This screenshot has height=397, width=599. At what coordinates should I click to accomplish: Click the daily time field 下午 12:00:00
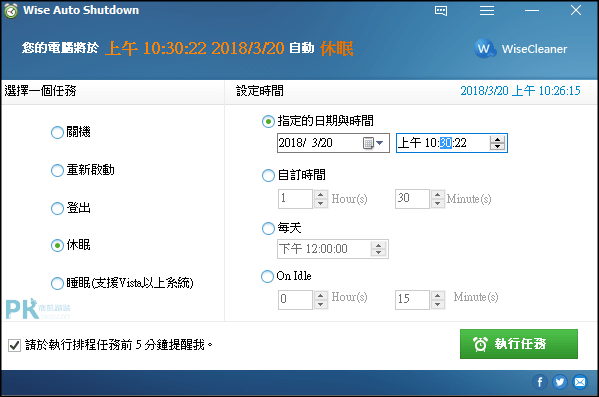pyautogui.click(x=333, y=249)
